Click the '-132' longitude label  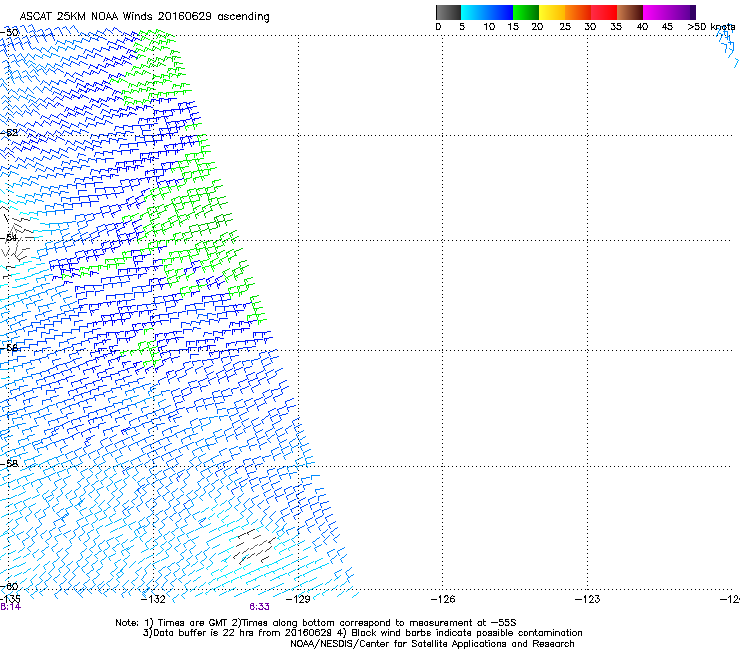coord(154,599)
